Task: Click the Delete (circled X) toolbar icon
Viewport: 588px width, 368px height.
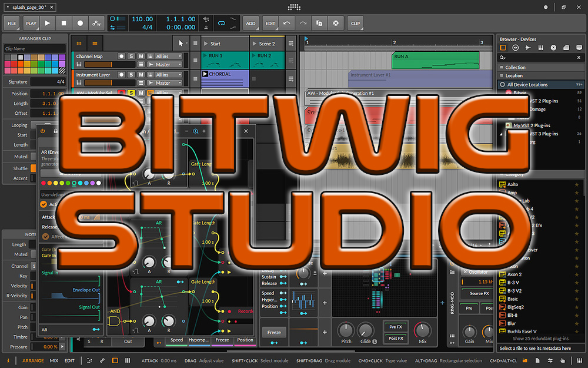Action: pos(336,24)
